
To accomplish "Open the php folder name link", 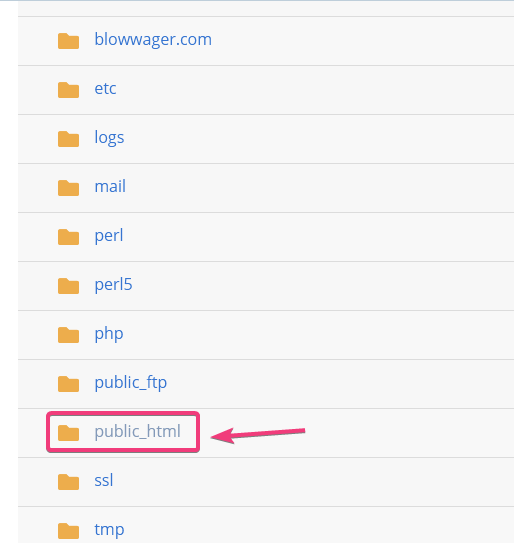I will [x=109, y=334].
